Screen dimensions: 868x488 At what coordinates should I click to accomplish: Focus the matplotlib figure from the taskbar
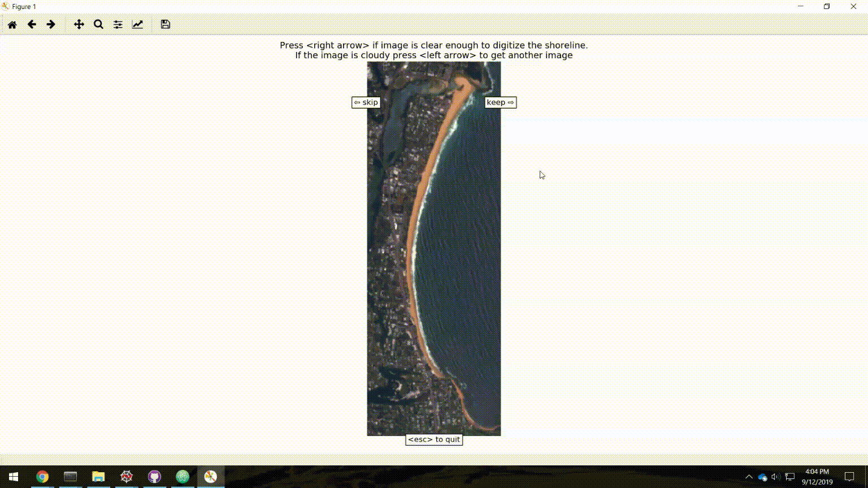coord(210,476)
